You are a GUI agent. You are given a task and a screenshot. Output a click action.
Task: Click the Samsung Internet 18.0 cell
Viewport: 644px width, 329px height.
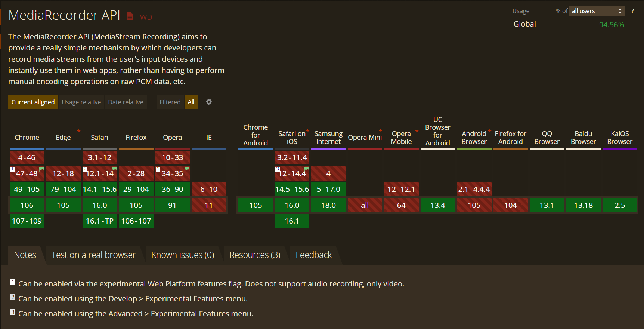pyautogui.click(x=328, y=205)
